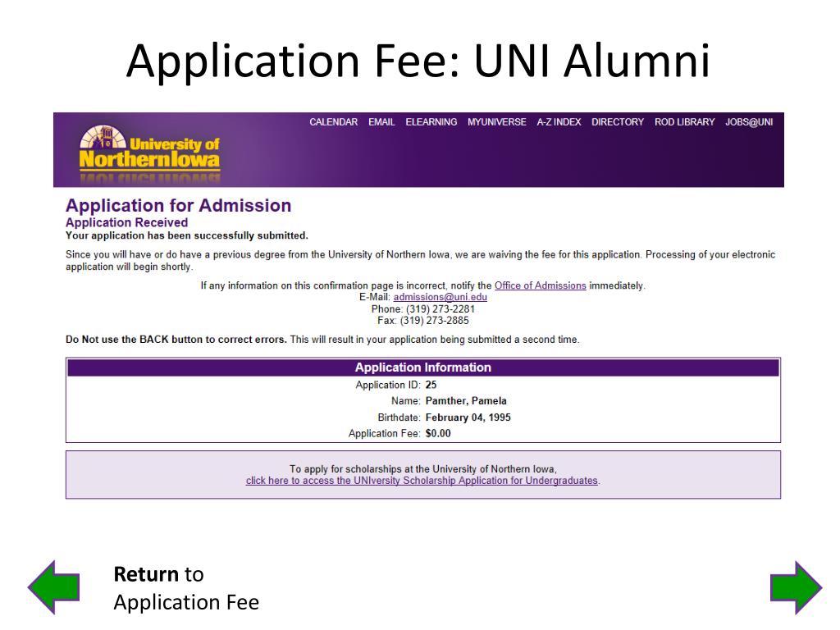Open the CALENDAR menu link

pyautogui.click(x=333, y=122)
